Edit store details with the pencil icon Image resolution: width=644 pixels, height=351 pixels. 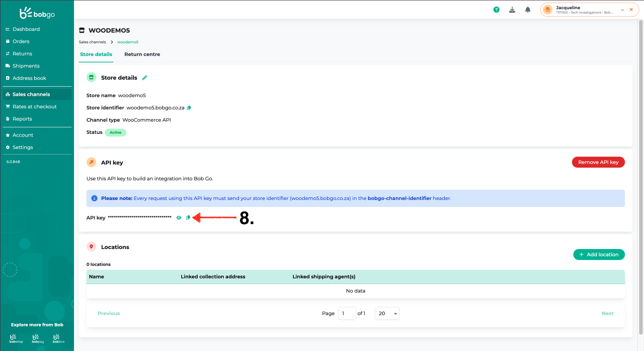(144, 78)
